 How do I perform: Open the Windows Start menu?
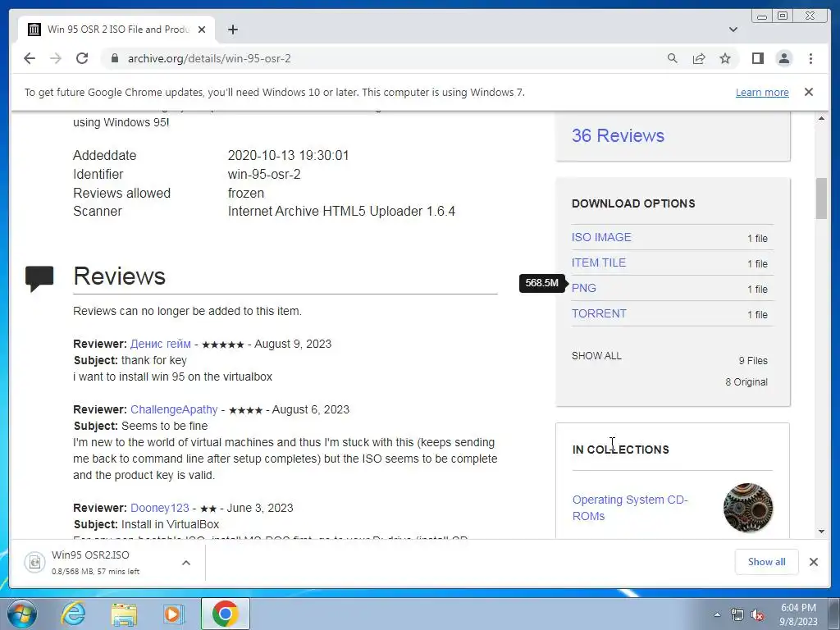pos(21,614)
